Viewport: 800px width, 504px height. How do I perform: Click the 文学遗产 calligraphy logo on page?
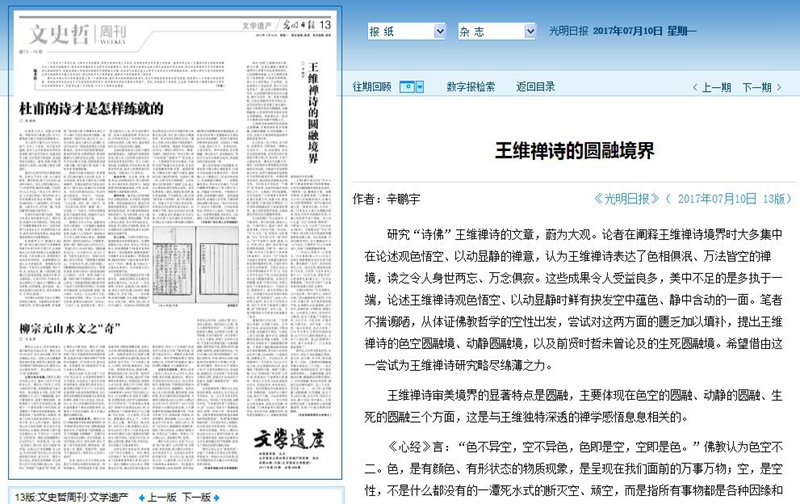289,439
